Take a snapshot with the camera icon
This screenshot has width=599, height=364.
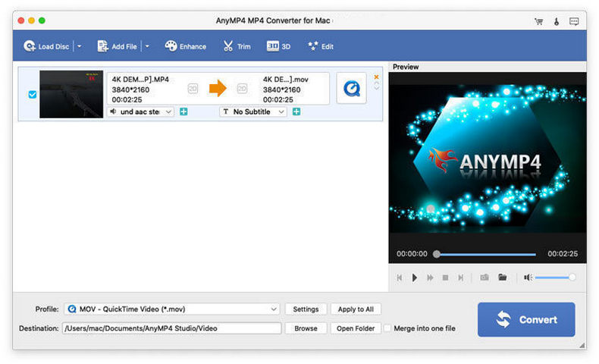(485, 278)
